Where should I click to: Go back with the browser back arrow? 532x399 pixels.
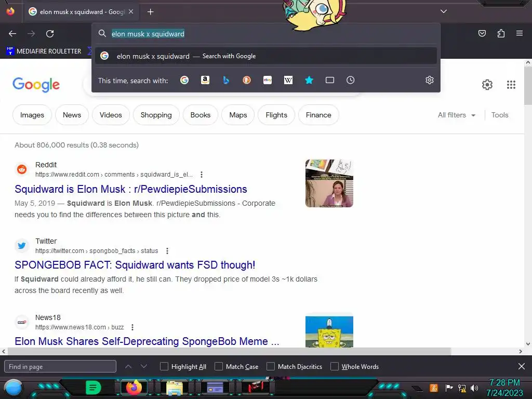pyautogui.click(x=12, y=34)
